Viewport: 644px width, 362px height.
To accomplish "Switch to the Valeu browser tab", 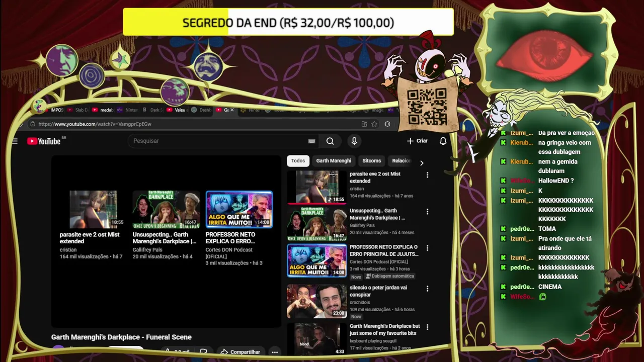I will 177,110.
